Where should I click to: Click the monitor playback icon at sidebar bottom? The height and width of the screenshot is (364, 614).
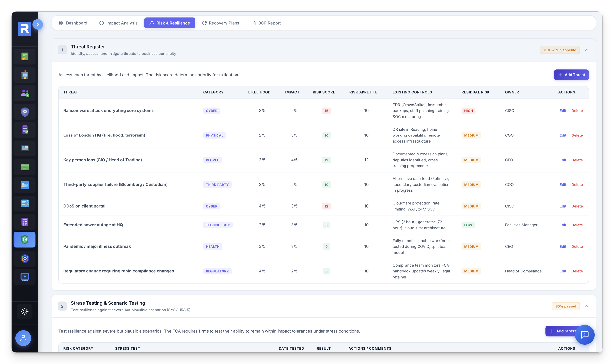(24, 277)
